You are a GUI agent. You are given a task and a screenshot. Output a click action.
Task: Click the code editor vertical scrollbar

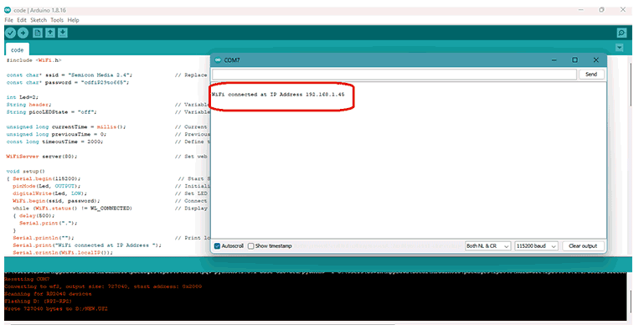pos(631,156)
